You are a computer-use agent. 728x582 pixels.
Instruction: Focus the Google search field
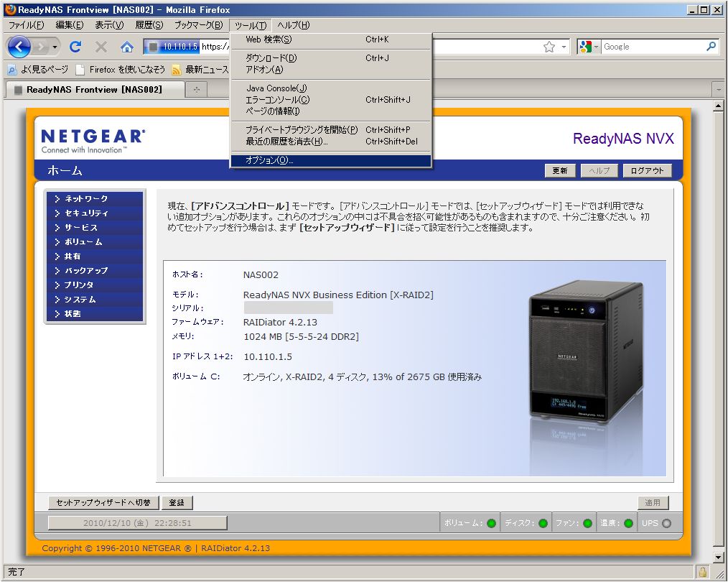[x=653, y=47]
